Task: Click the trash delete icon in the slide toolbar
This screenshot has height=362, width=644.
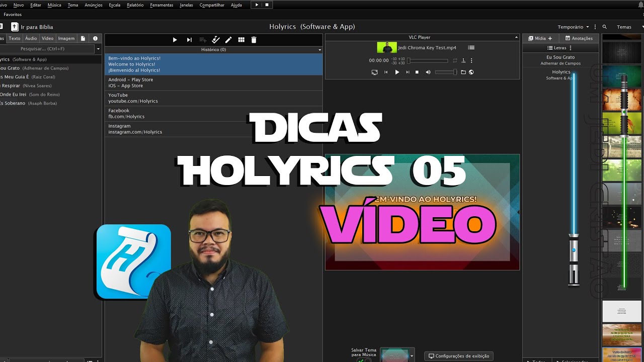Action: pos(254,40)
